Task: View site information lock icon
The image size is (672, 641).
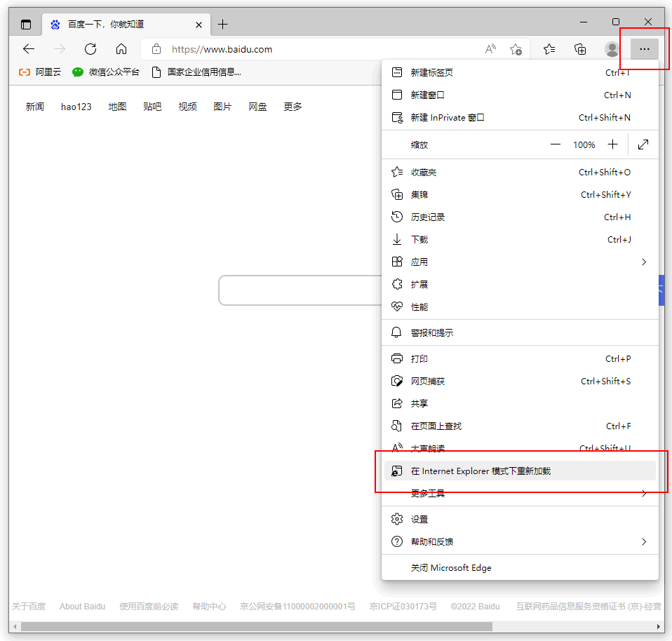Action: click(x=156, y=49)
